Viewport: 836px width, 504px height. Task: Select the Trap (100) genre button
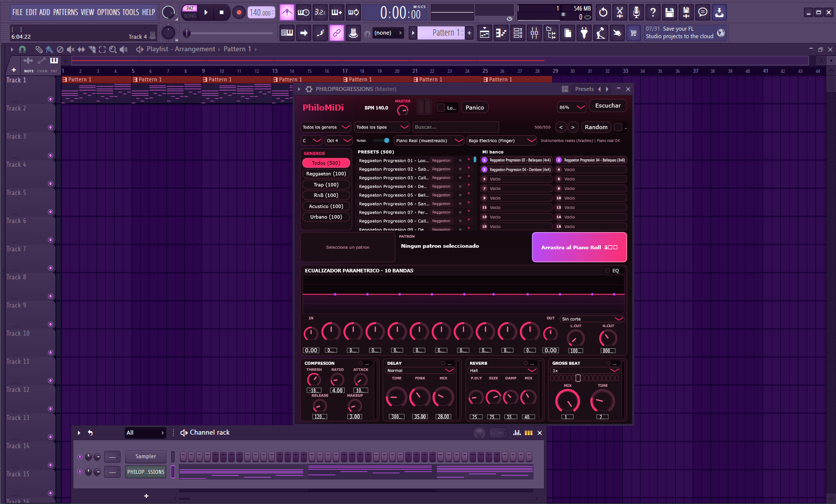tap(326, 185)
